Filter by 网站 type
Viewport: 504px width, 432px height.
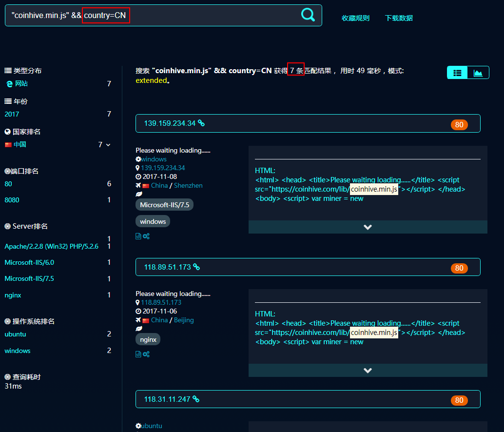click(21, 83)
